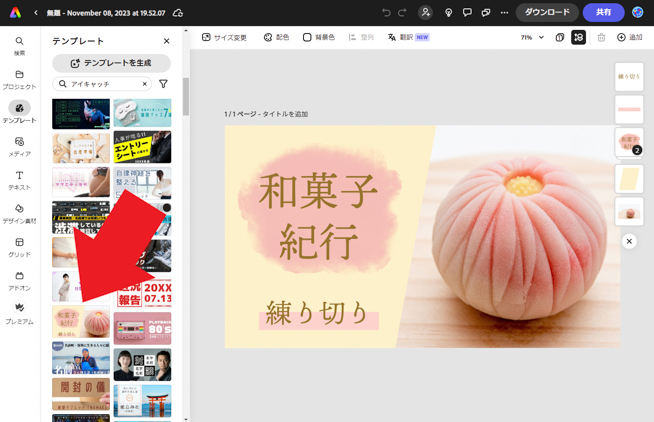Toggle 背景色 background color option

coord(318,37)
